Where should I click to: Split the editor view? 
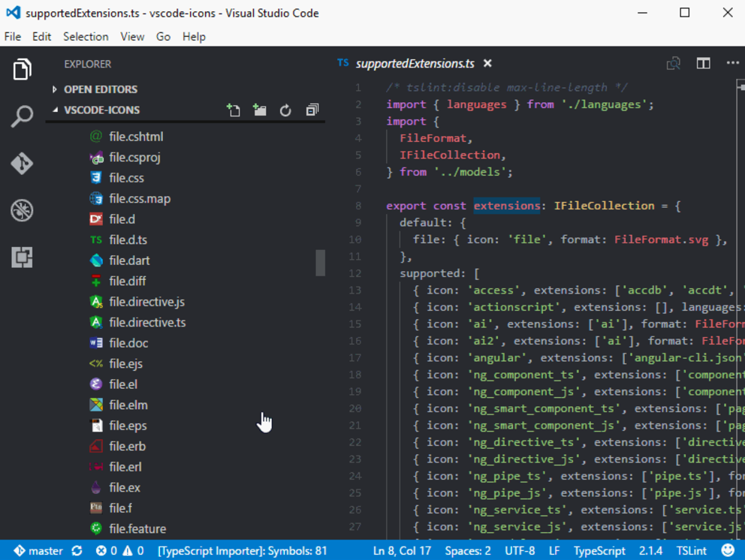pyautogui.click(x=703, y=64)
